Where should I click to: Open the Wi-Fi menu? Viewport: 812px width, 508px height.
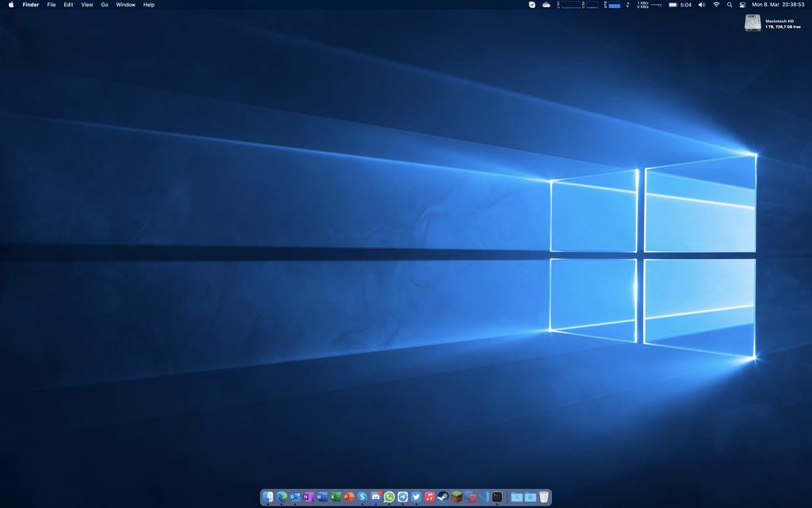(x=716, y=5)
